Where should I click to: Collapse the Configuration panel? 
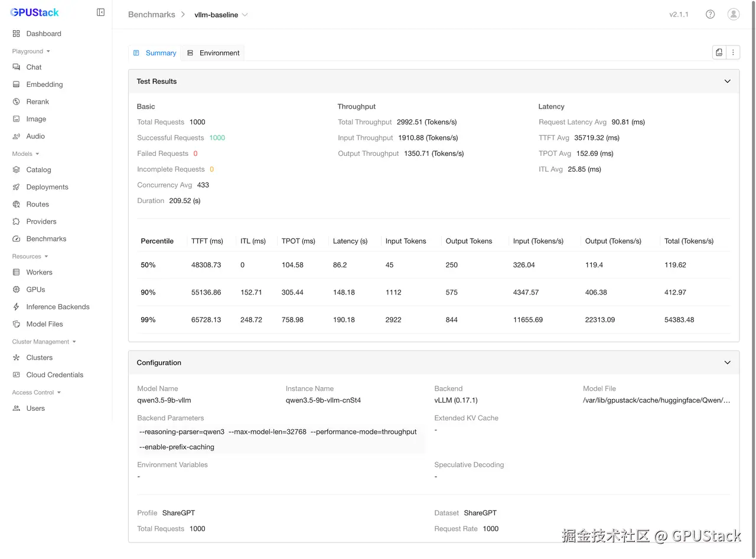click(x=727, y=362)
